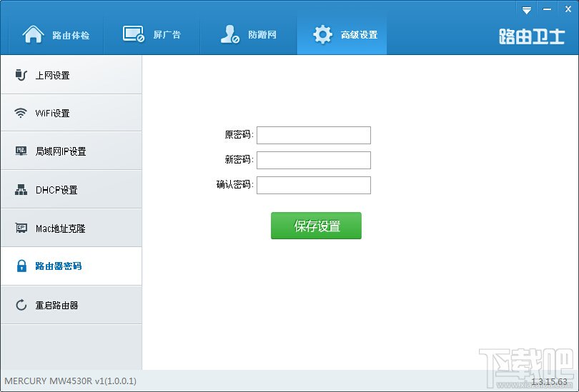This screenshot has width=579, height=392.
Task: Click the 保存设置 button
Action: (x=316, y=226)
